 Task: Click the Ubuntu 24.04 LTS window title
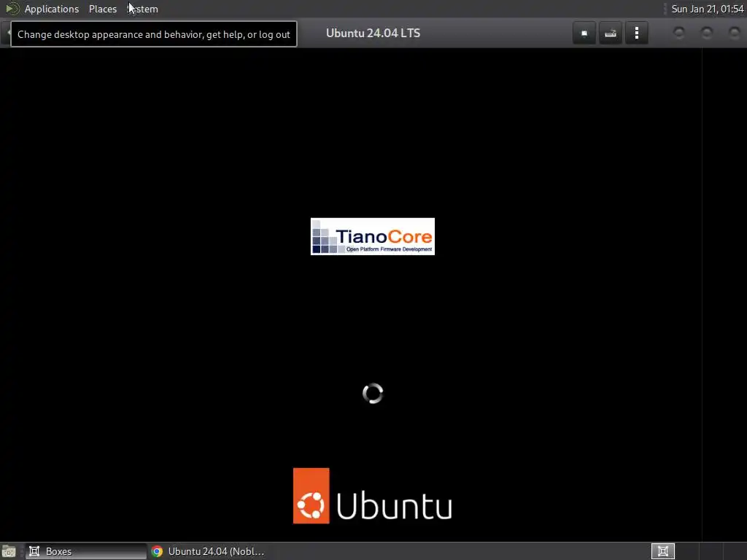373,34
